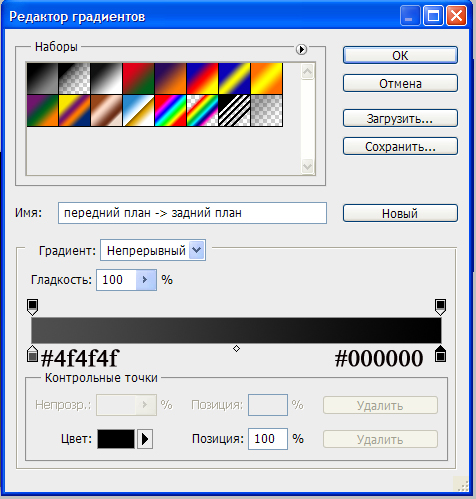Image resolution: width=476 pixels, height=499 pixels.
Task: Click the presets list scroll up arrow
Action: pos(307,71)
